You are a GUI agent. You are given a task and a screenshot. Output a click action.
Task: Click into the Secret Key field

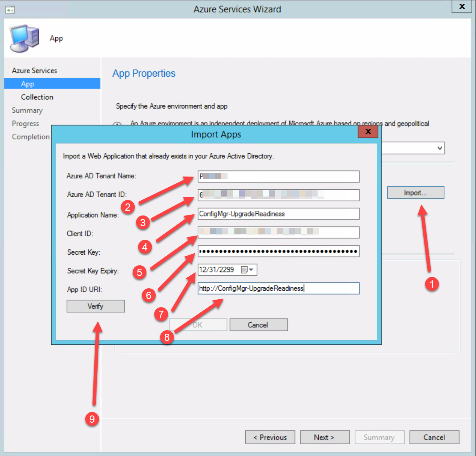coord(278,252)
